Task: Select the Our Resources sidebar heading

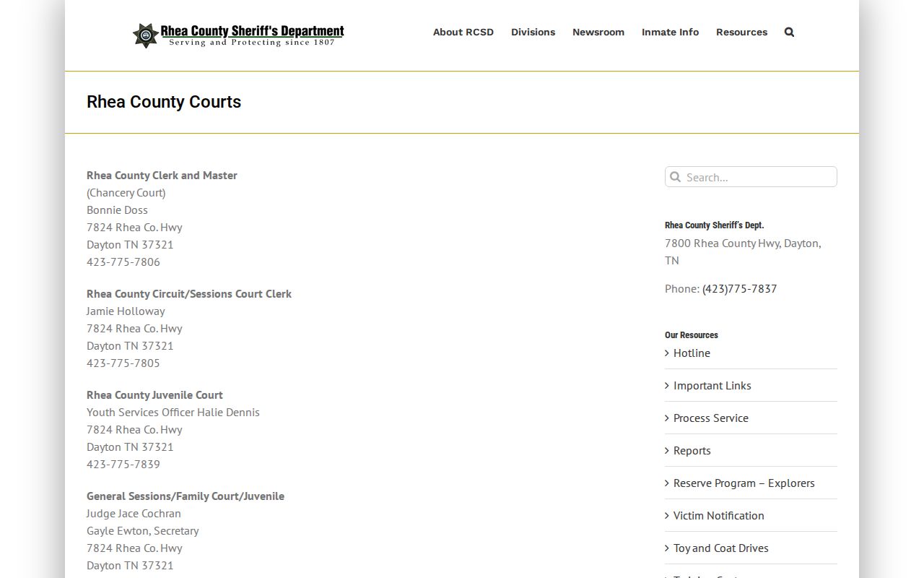Action: coord(692,335)
